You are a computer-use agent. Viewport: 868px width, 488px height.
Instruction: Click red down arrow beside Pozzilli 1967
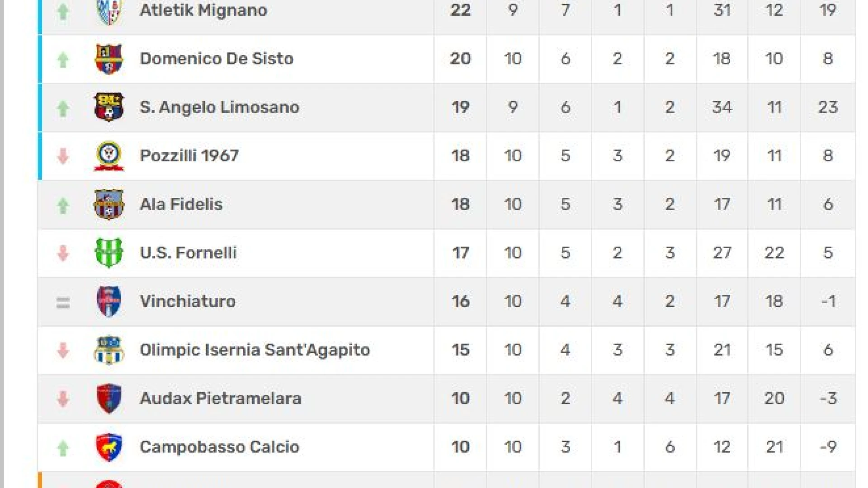point(63,156)
